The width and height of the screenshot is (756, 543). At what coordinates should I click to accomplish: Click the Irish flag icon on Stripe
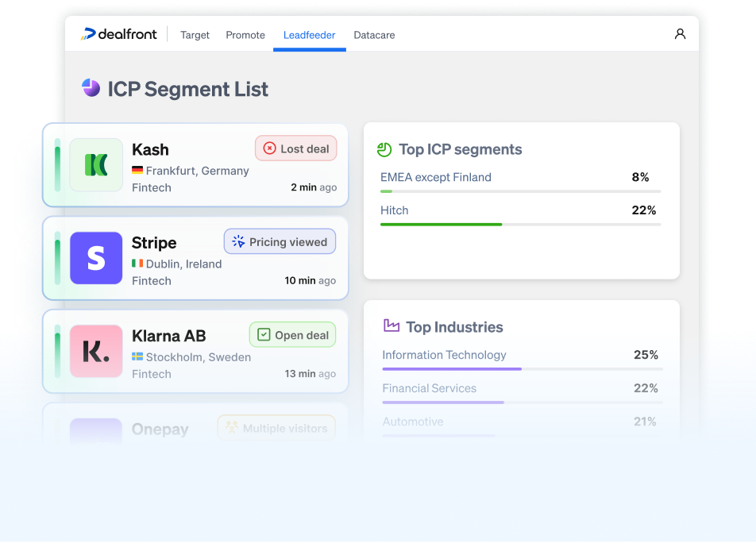pyautogui.click(x=137, y=263)
